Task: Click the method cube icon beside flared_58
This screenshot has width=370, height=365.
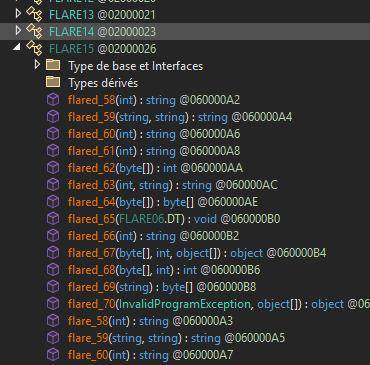Action: click(x=53, y=99)
